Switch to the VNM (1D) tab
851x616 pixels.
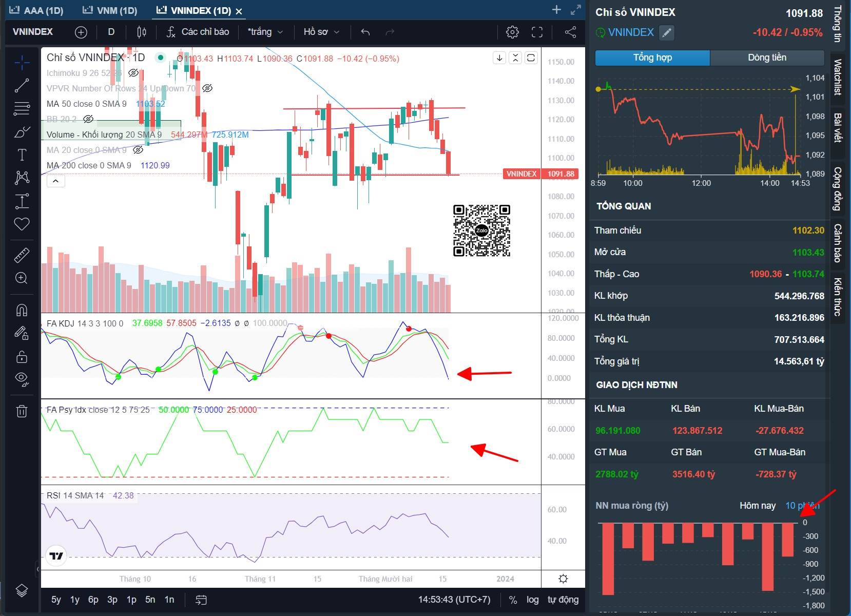click(110, 10)
